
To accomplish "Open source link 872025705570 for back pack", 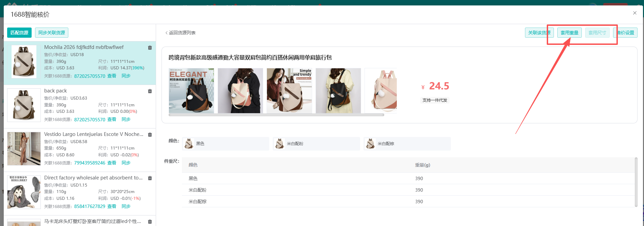I will tap(90, 120).
